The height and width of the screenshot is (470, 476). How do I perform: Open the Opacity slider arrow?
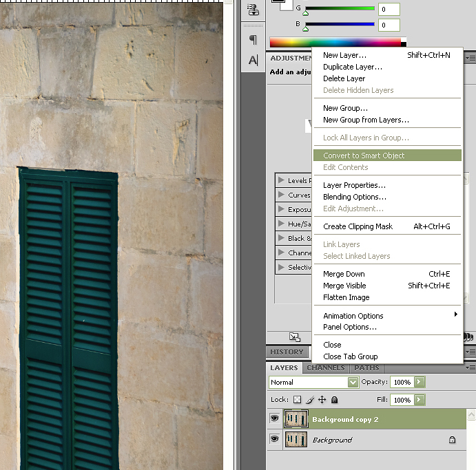pos(419,382)
